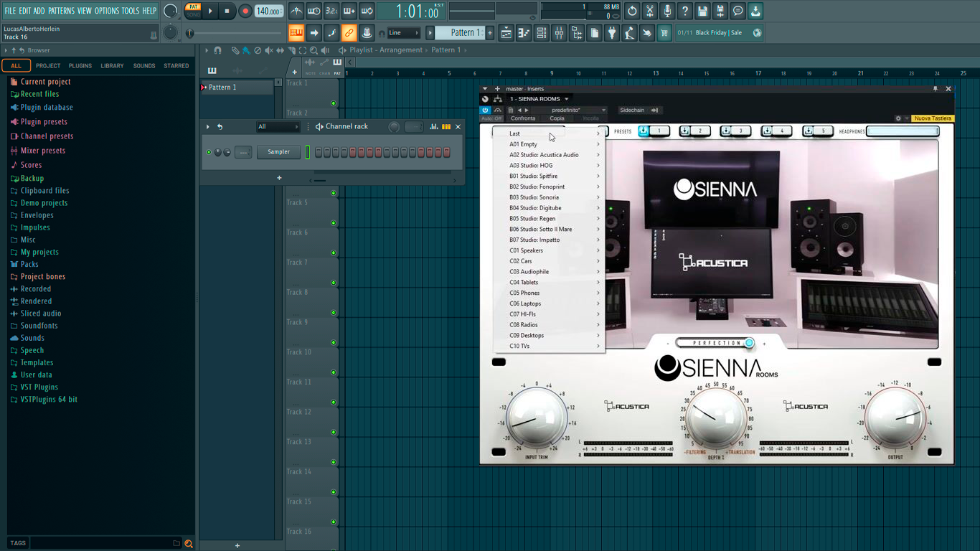
Task: Select the playlist mute tool icon
Action: click(x=268, y=50)
